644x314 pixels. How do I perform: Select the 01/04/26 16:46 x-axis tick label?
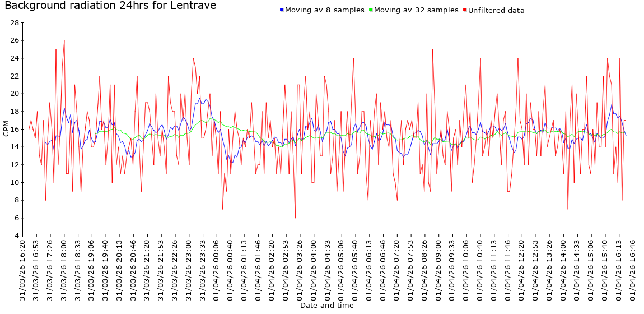pos(632,270)
